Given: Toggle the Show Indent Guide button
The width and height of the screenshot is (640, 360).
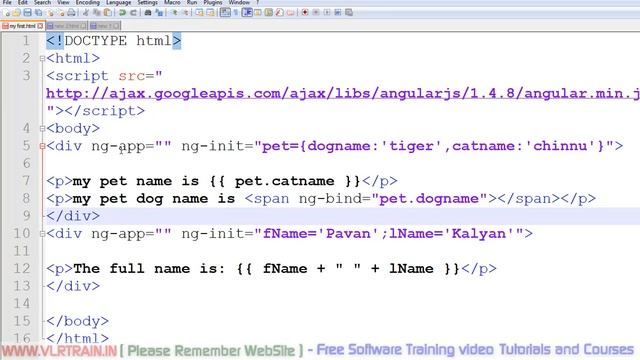Looking at the screenshot, I should (247, 13).
